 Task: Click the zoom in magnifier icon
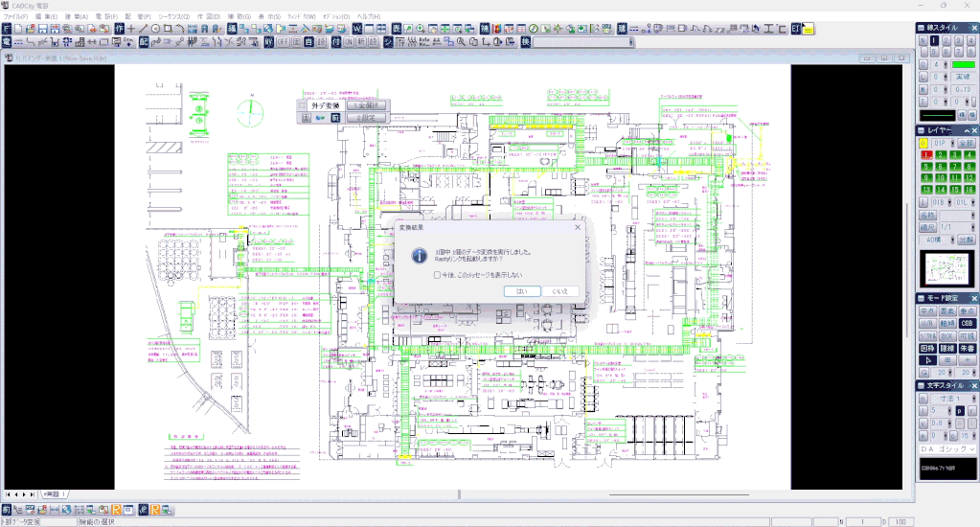(420, 29)
